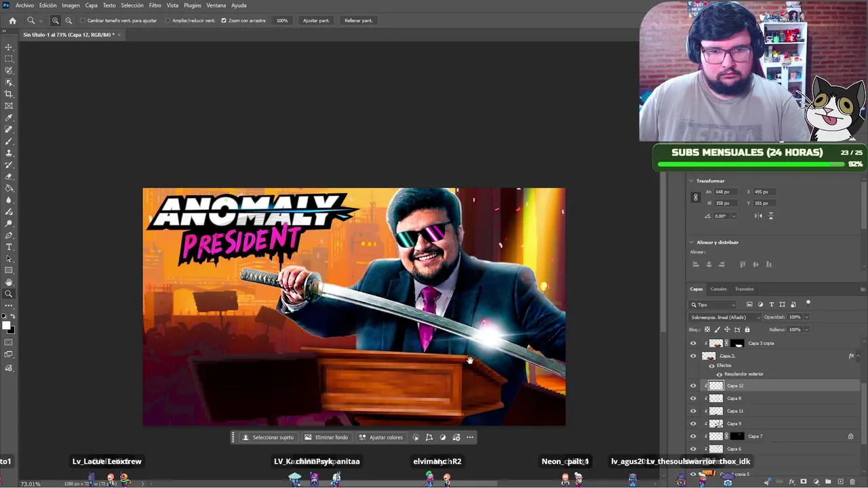Flip horizontally in the Transformar section

[x=758, y=216]
